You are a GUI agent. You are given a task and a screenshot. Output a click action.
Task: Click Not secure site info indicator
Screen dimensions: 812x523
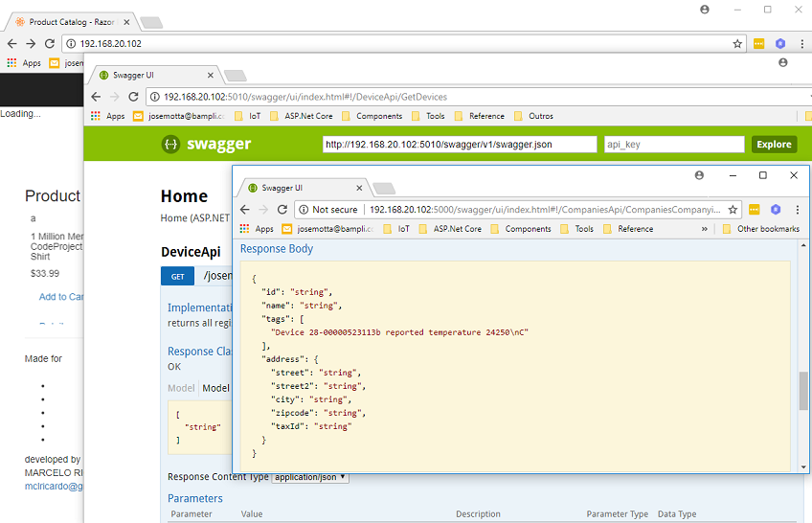coord(328,210)
